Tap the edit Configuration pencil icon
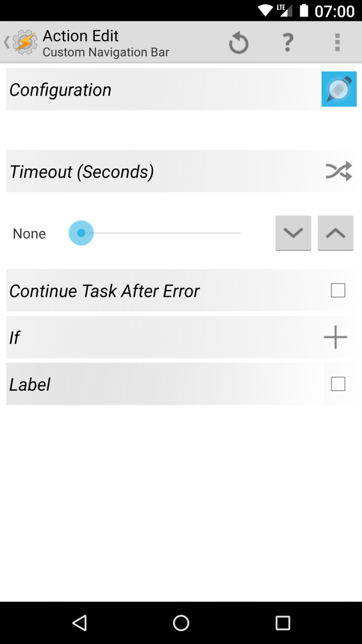Viewport: 362px width, 644px height. 339,89
